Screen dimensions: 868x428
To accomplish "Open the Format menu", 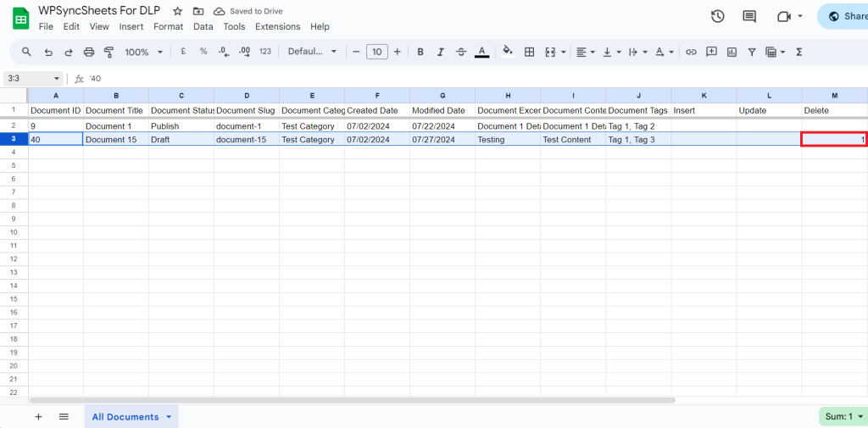I will coord(169,26).
